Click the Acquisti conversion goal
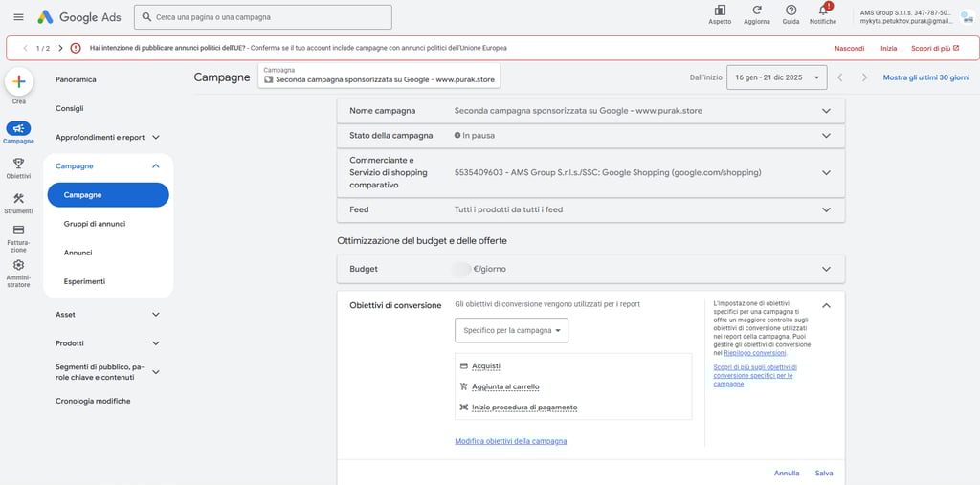 486,365
